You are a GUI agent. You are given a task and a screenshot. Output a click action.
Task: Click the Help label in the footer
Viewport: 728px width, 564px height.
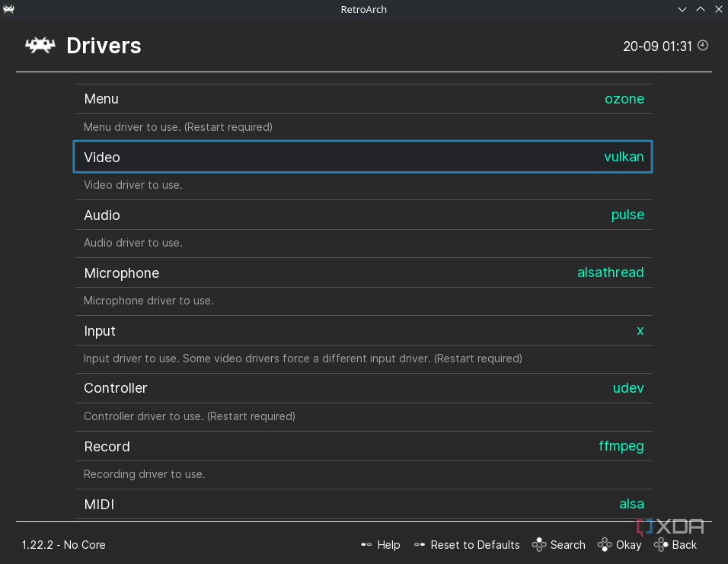coord(388,545)
